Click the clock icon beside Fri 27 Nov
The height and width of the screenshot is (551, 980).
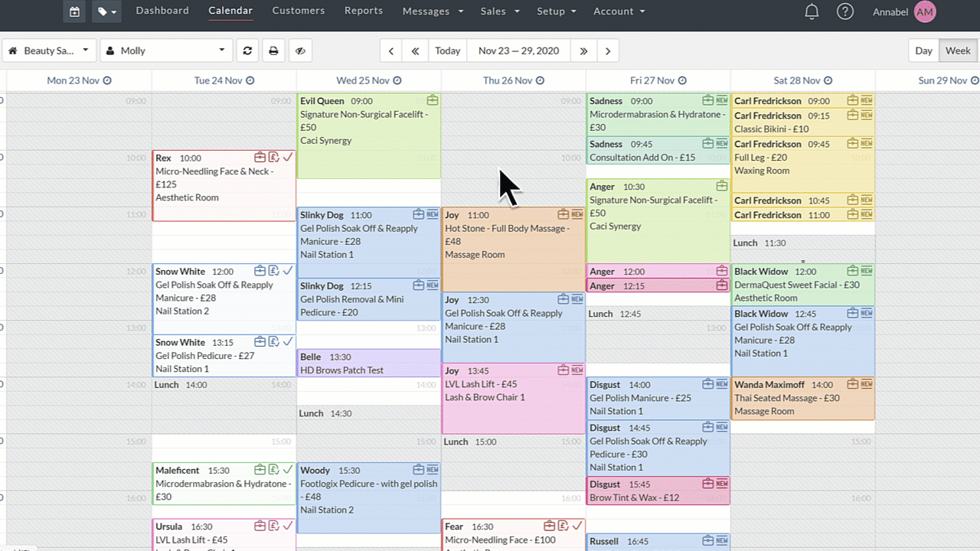(682, 80)
